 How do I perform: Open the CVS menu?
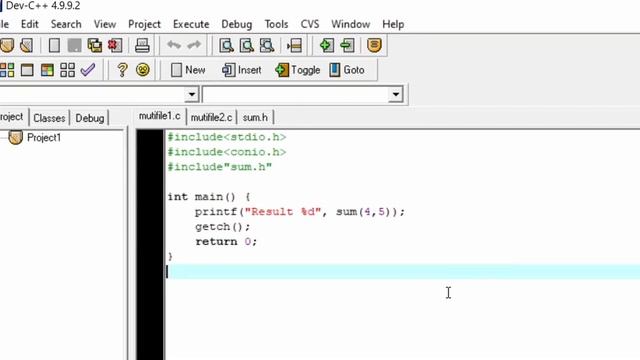[x=310, y=24]
